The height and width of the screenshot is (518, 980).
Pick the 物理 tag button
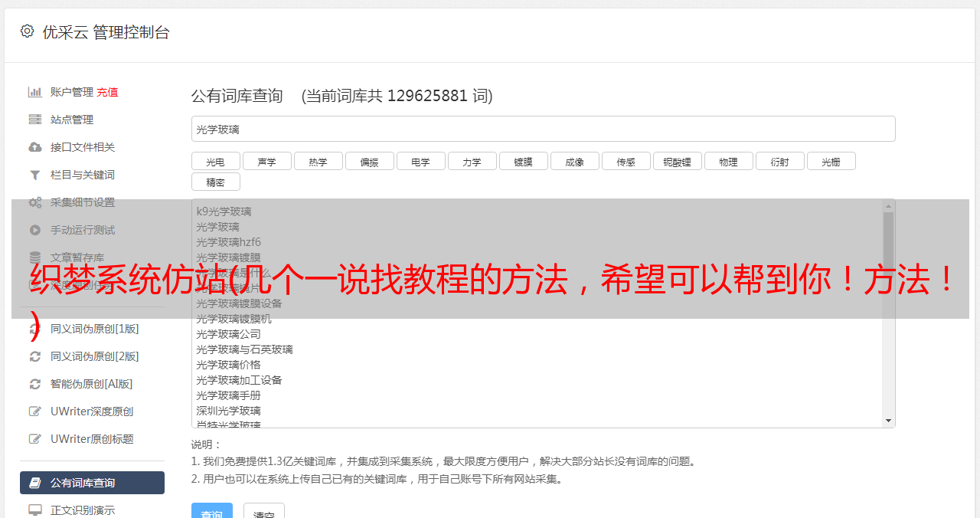[x=728, y=161]
